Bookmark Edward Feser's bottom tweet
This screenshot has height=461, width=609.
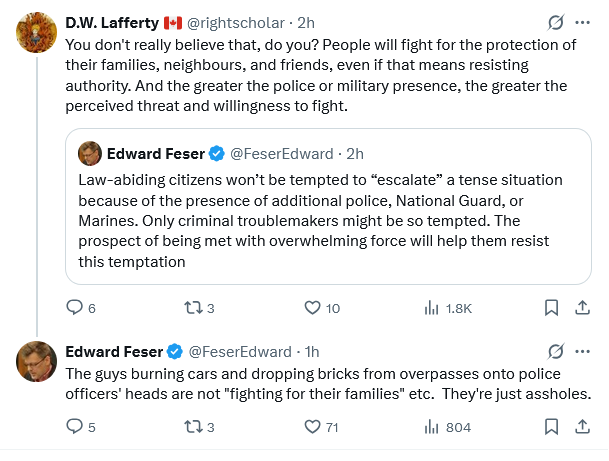(551, 427)
